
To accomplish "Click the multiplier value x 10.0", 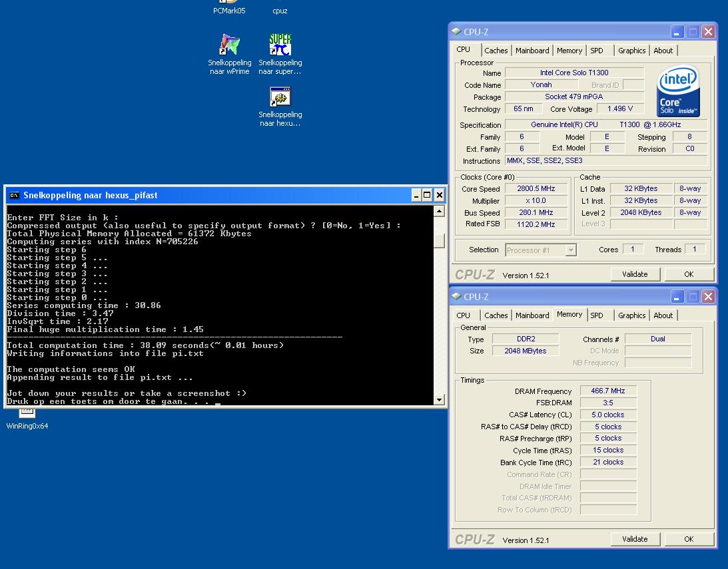I will pos(536,201).
